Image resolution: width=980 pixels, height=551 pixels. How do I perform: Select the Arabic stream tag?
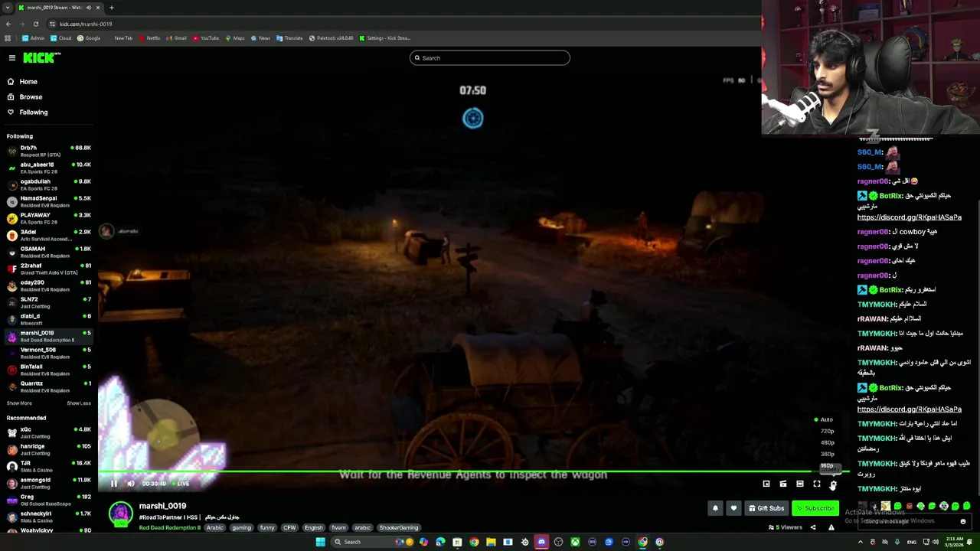click(215, 527)
